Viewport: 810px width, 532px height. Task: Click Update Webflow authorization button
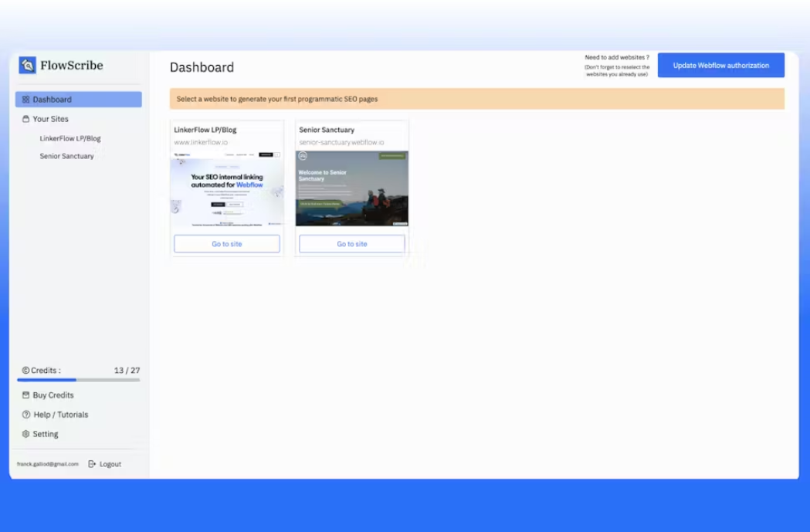coord(720,65)
